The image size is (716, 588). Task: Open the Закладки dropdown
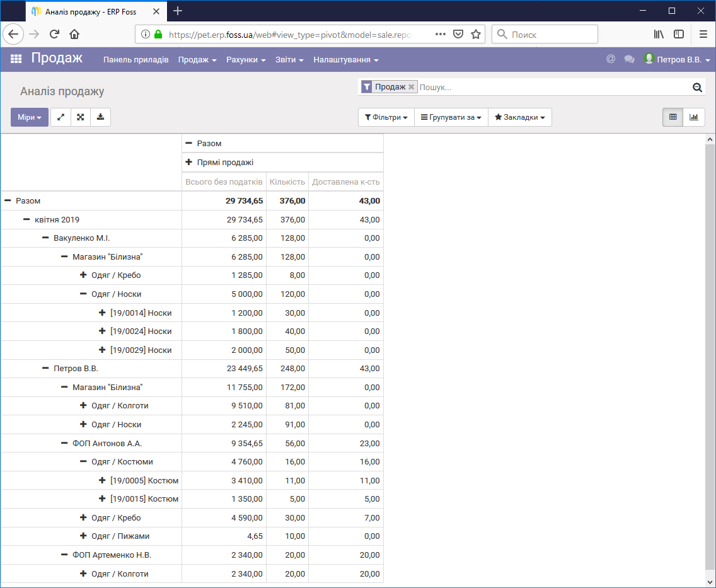coord(519,117)
